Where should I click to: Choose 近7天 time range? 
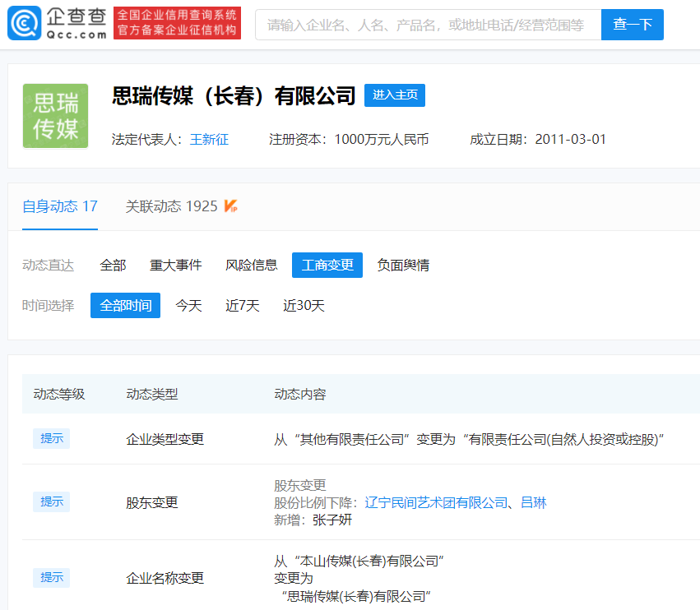tap(243, 306)
